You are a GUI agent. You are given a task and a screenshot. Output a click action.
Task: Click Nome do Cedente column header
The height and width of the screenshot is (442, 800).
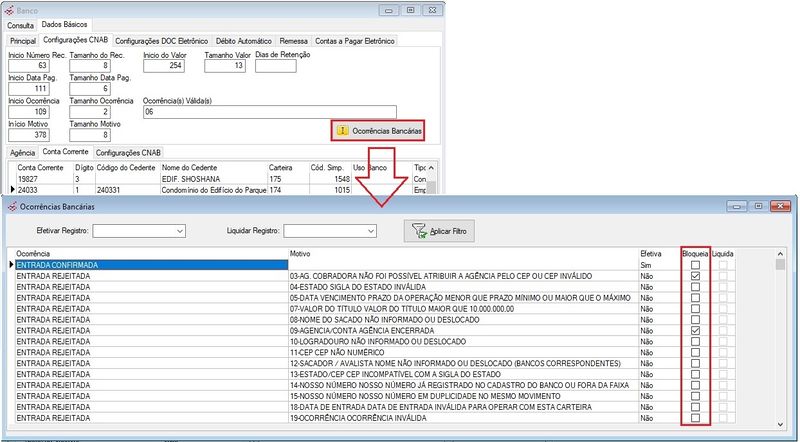click(214, 167)
